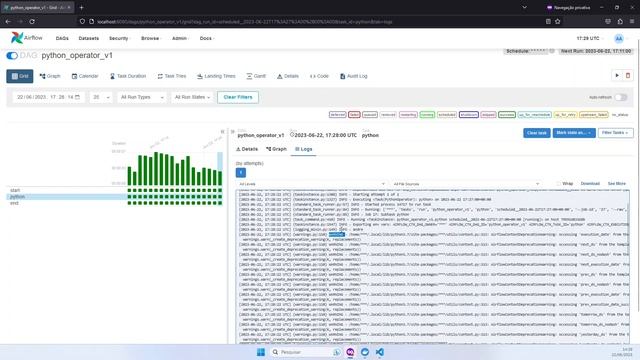640x360 pixels.
Task: Open the Windows Start menu
Action: pos(261,352)
